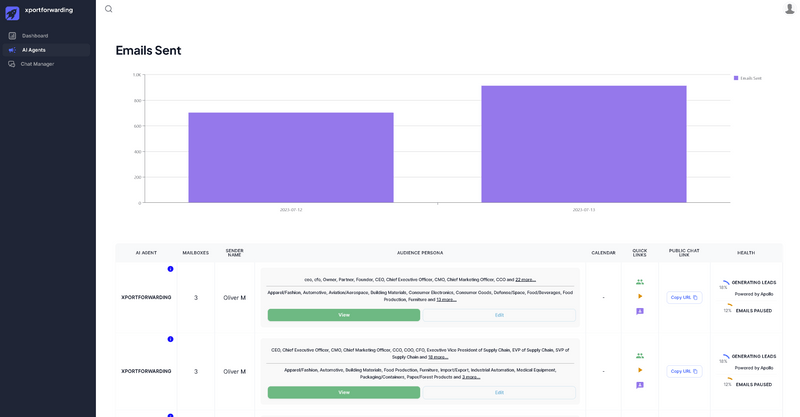Viewport: 800px width, 417px height.
Task: Click Oliver M sender in first row
Action: coord(234,298)
